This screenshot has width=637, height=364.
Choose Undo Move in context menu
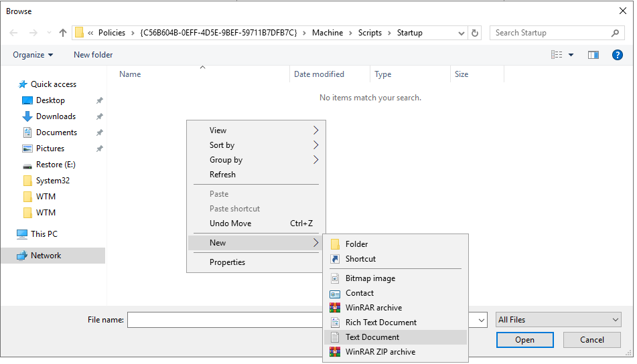click(x=255, y=223)
